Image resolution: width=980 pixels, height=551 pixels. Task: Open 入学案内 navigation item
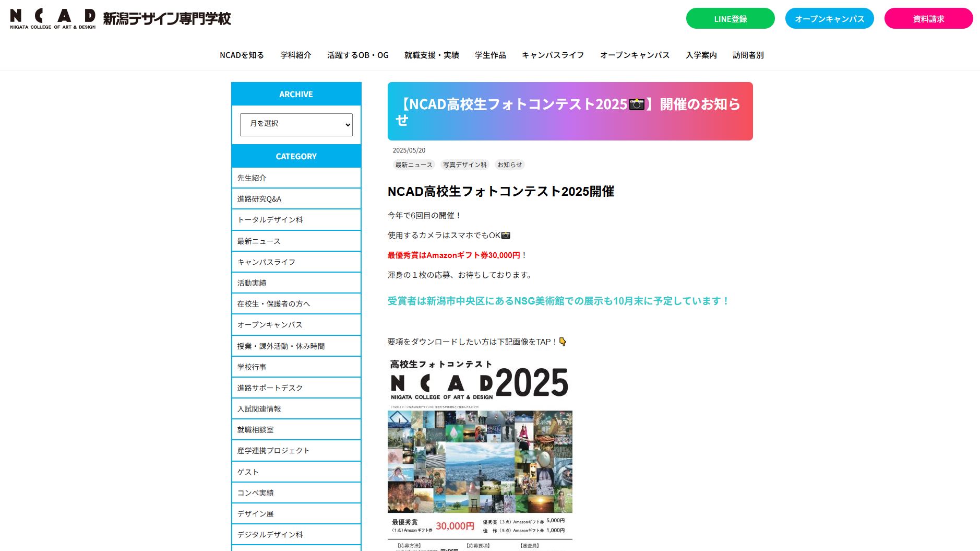point(701,55)
